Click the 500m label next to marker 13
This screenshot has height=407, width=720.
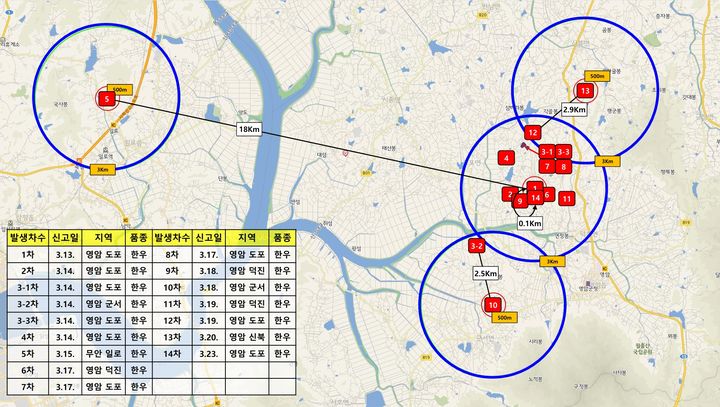(597, 76)
